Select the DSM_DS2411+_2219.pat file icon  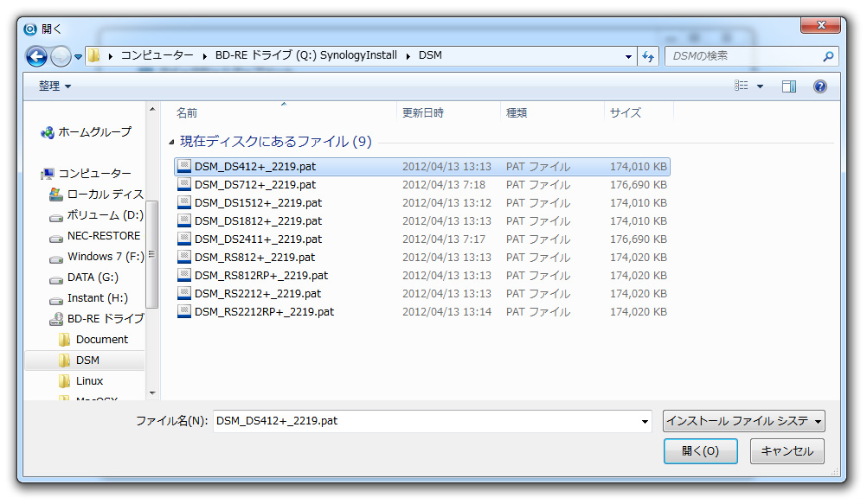(x=184, y=239)
